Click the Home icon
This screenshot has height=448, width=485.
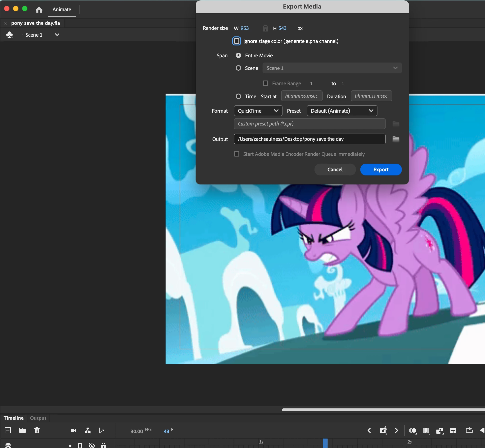pos(39,9)
